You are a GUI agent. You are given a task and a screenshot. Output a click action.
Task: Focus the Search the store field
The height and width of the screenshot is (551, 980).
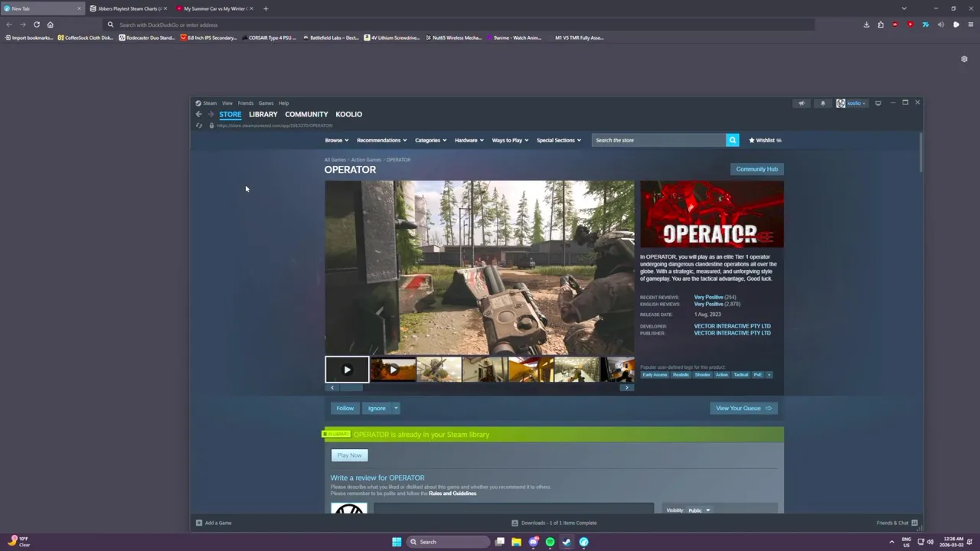point(659,140)
